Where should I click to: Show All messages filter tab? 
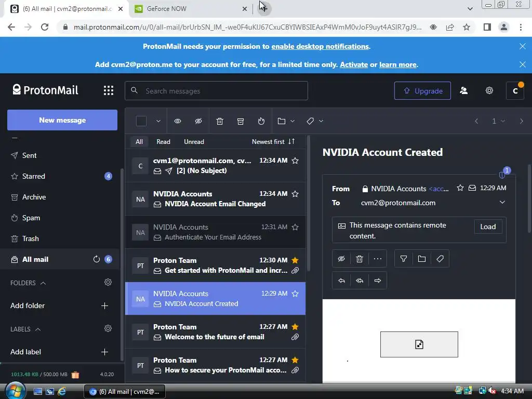click(139, 142)
